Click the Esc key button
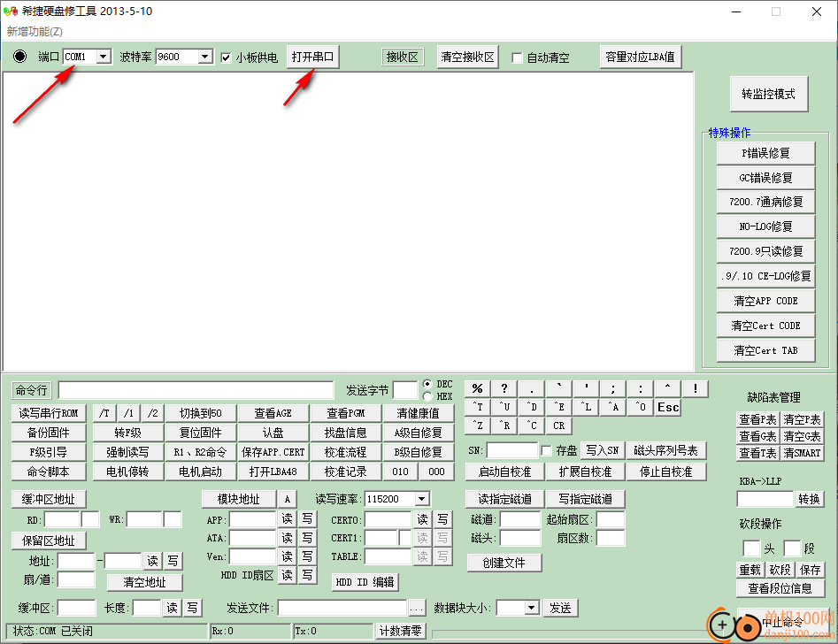 [x=668, y=407]
